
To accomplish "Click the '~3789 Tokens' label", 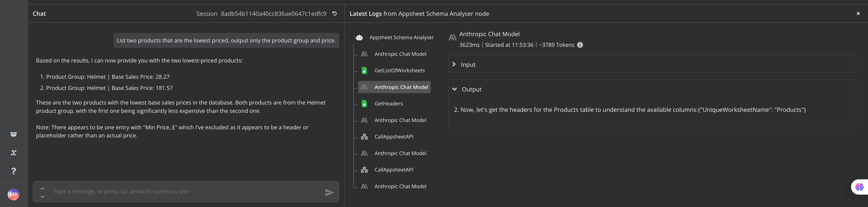I will [x=556, y=45].
